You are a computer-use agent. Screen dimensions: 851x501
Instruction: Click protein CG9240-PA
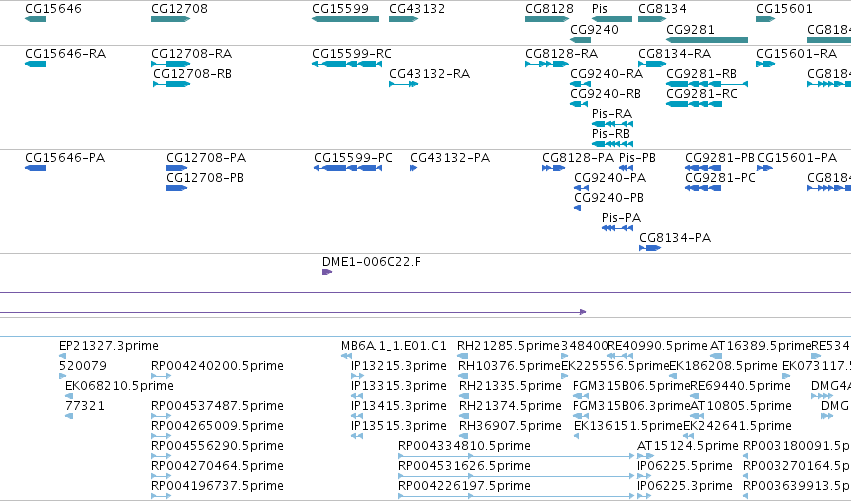[x=610, y=178]
